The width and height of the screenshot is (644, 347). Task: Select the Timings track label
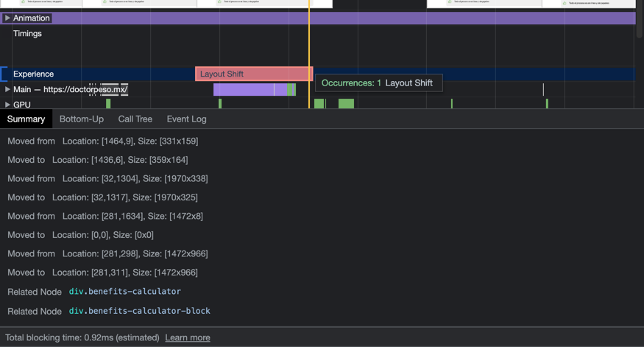point(27,34)
